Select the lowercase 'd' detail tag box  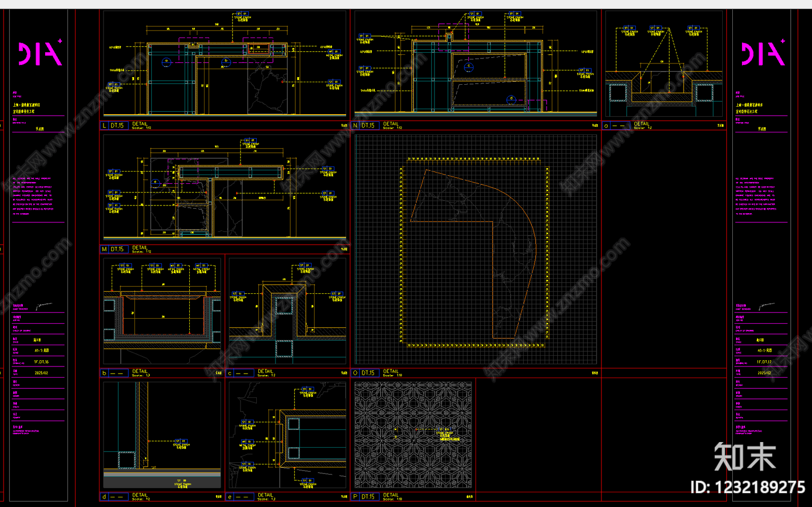[x=105, y=497]
